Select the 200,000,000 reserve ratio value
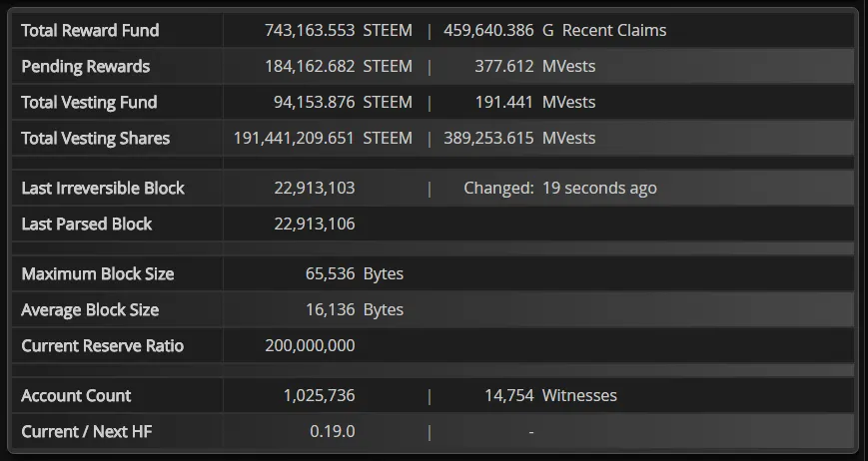The width and height of the screenshot is (868, 461). (x=310, y=345)
